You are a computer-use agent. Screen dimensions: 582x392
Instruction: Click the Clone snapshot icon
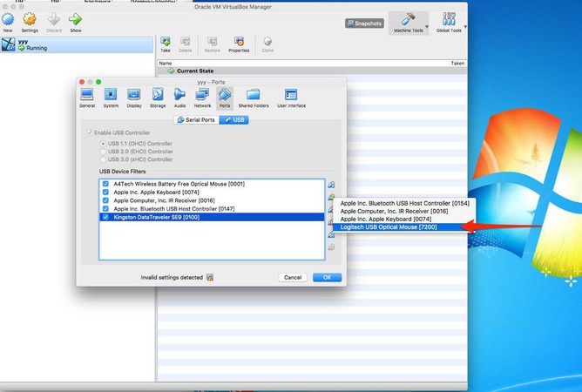(267, 41)
